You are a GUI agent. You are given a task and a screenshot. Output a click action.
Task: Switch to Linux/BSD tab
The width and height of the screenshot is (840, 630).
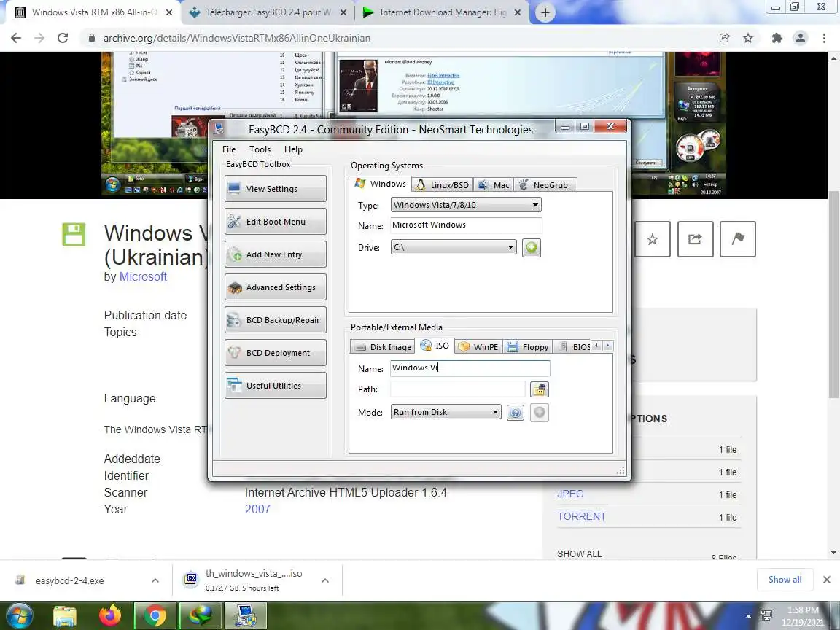pos(443,184)
